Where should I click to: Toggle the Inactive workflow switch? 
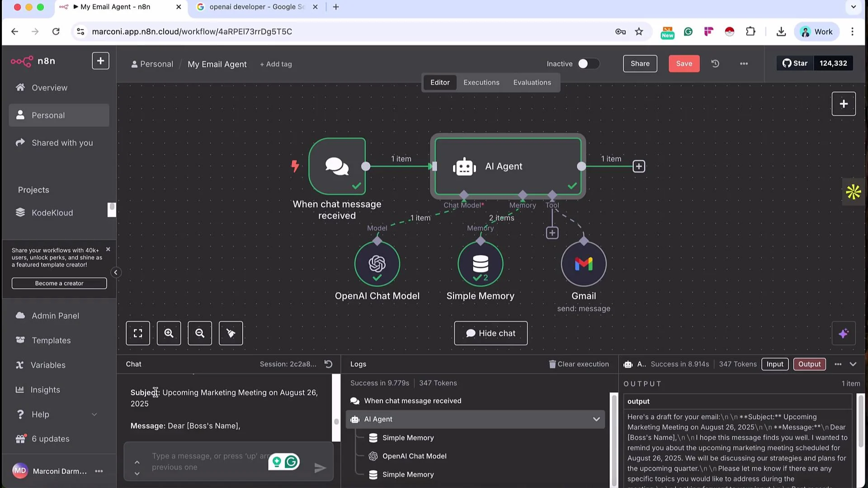(x=588, y=64)
